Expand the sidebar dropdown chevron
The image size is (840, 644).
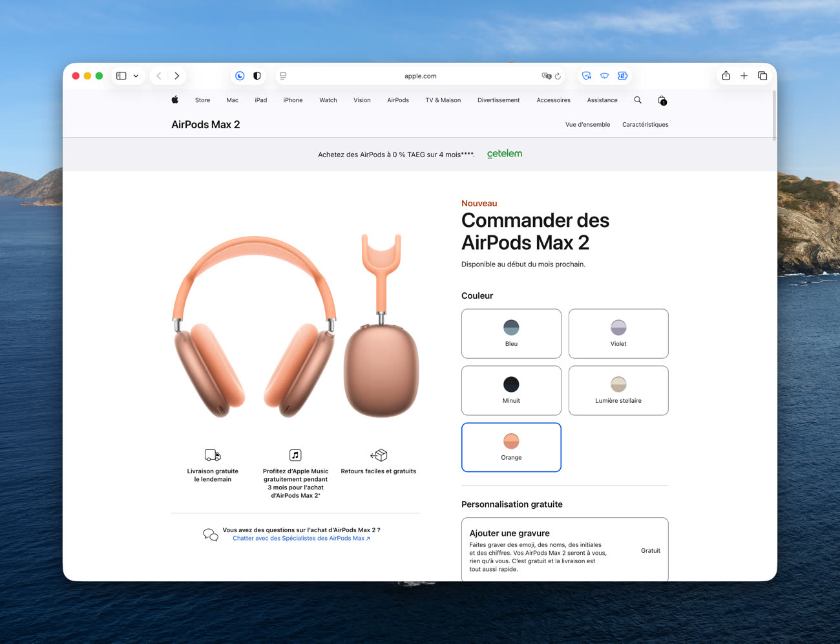[x=136, y=76]
